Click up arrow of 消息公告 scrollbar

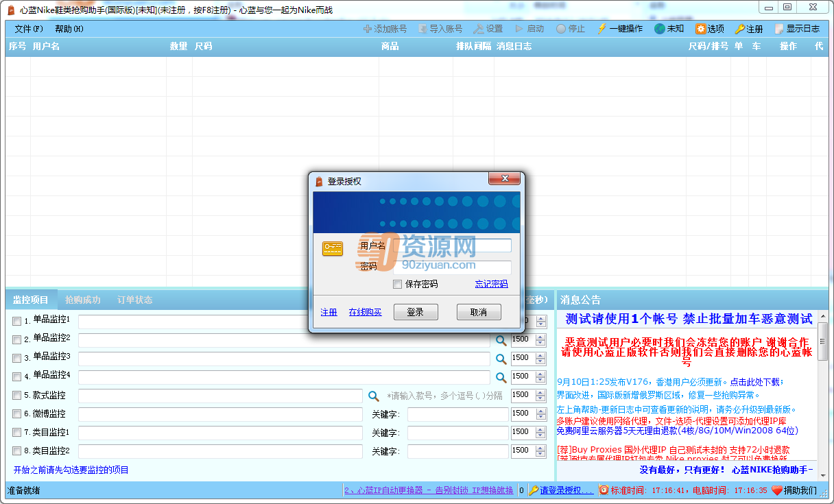pyautogui.click(x=823, y=316)
